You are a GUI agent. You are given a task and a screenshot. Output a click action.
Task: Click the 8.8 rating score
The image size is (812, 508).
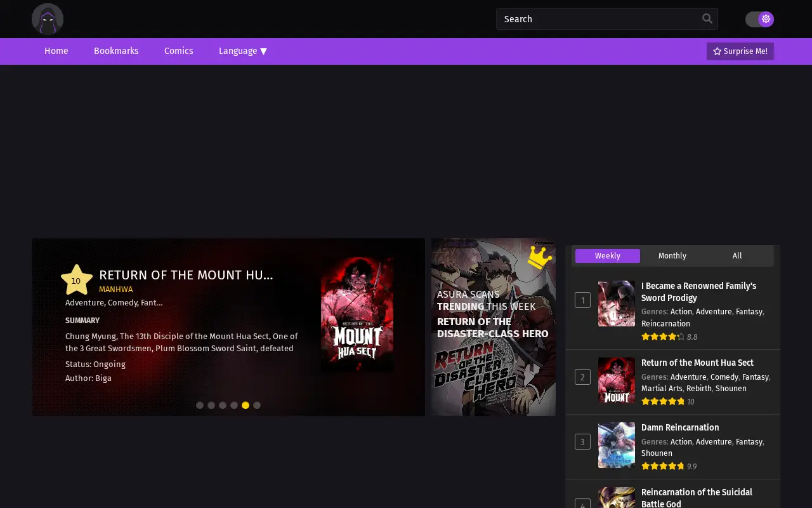[692, 337]
